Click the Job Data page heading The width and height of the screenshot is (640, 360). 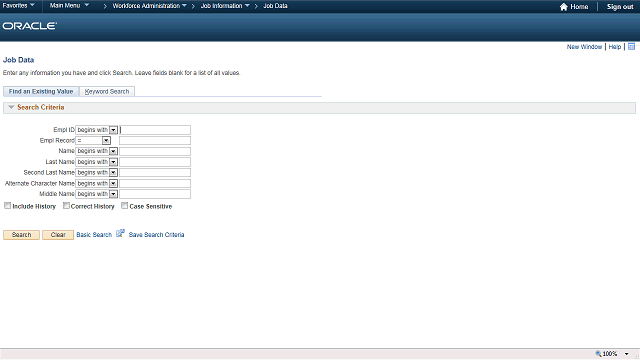click(18, 60)
